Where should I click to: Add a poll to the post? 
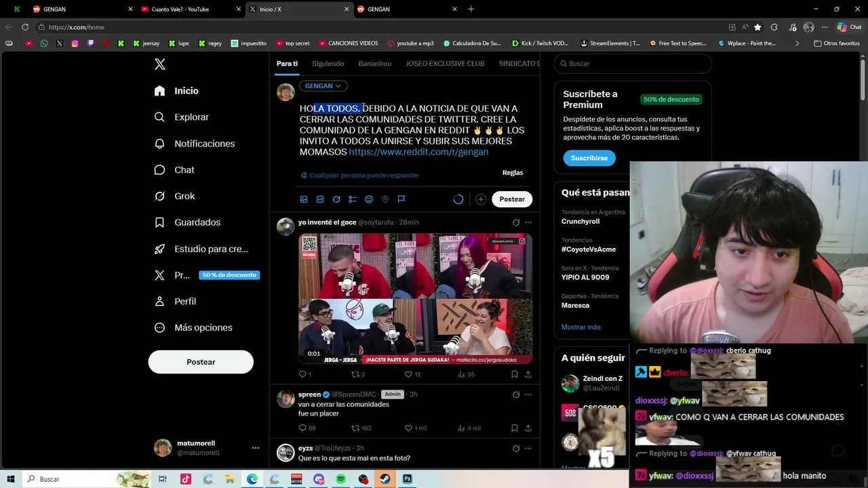(x=353, y=199)
